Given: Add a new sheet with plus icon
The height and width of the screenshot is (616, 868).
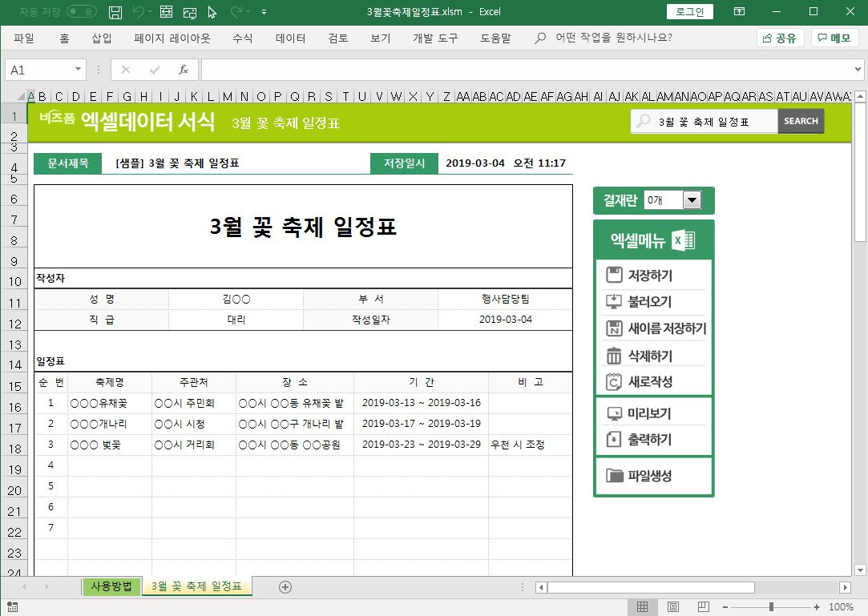Looking at the screenshot, I should click(x=285, y=587).
